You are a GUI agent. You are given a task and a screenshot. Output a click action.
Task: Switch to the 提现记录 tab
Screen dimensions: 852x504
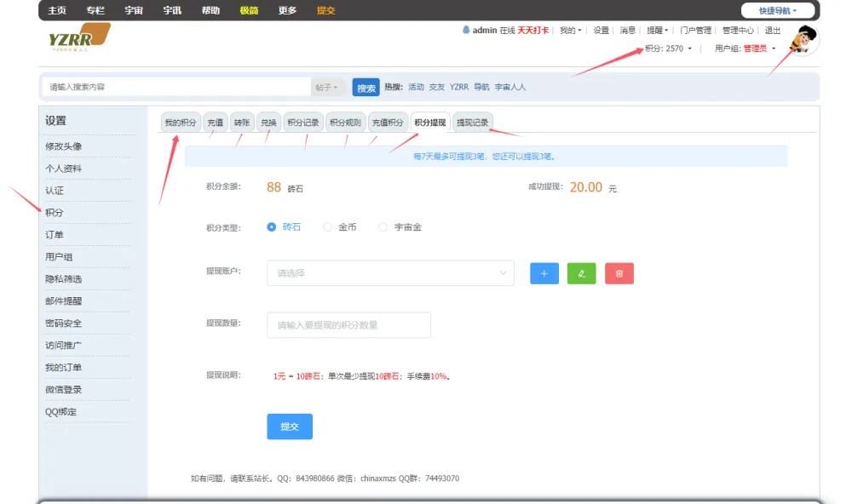471,121
